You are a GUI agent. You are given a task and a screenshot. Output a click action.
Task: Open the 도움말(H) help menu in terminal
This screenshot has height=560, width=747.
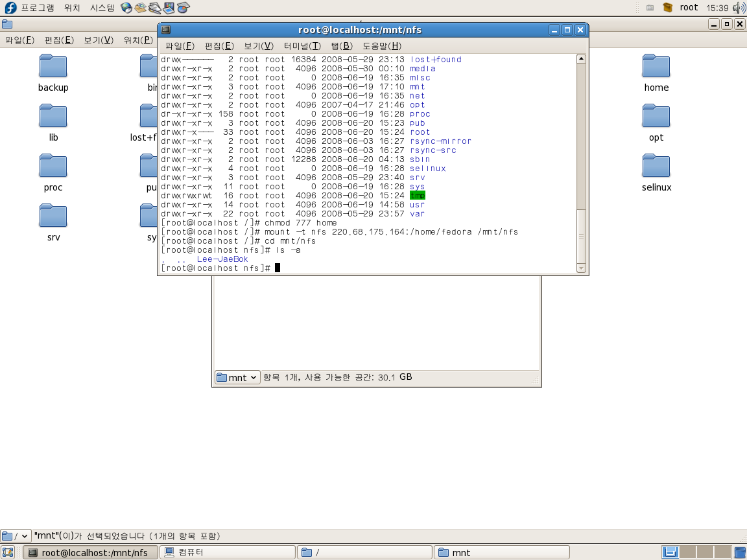tap(382, 46)
